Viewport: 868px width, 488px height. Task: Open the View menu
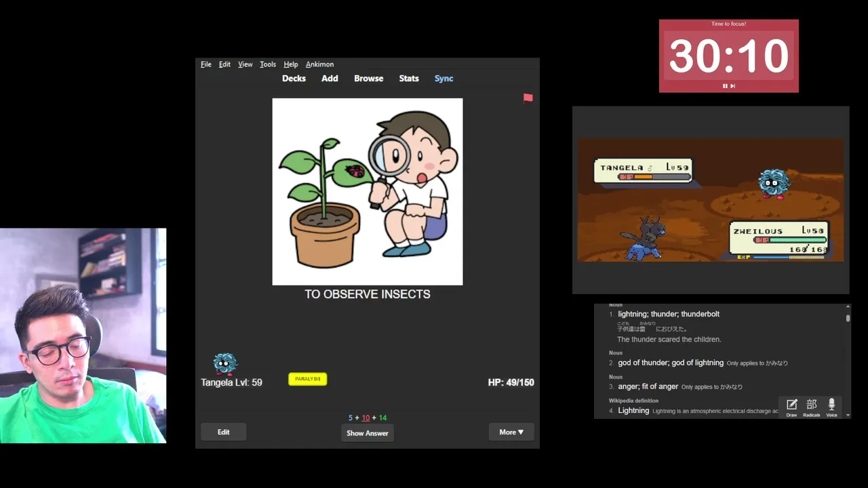coord(245,64)
